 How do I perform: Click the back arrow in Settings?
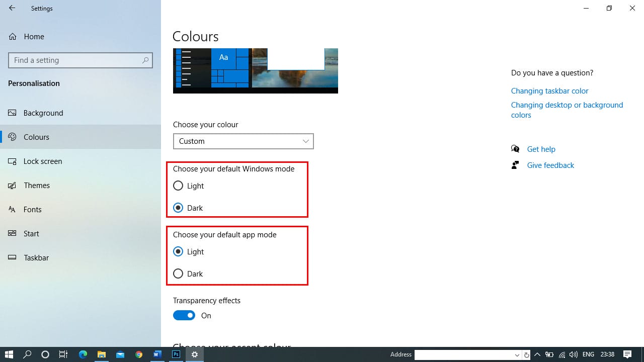coord(12,8)
